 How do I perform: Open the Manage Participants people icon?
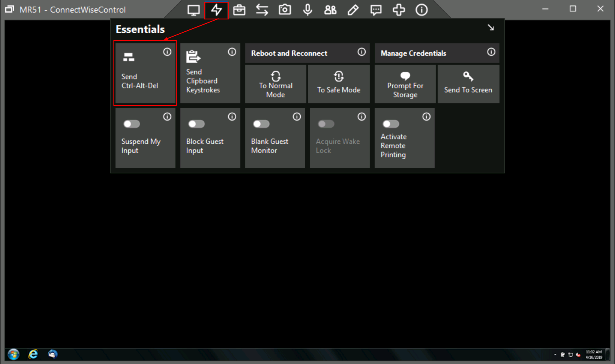click(x=330, y=10)
